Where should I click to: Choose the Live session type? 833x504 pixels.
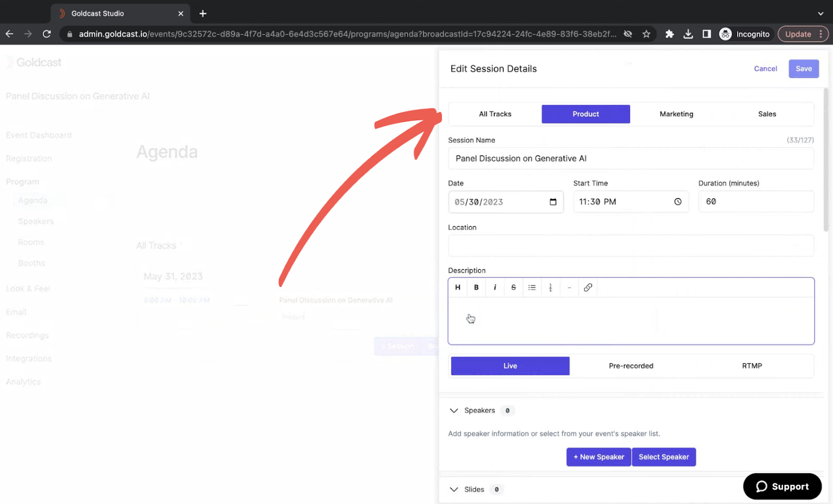coord(510,366)
